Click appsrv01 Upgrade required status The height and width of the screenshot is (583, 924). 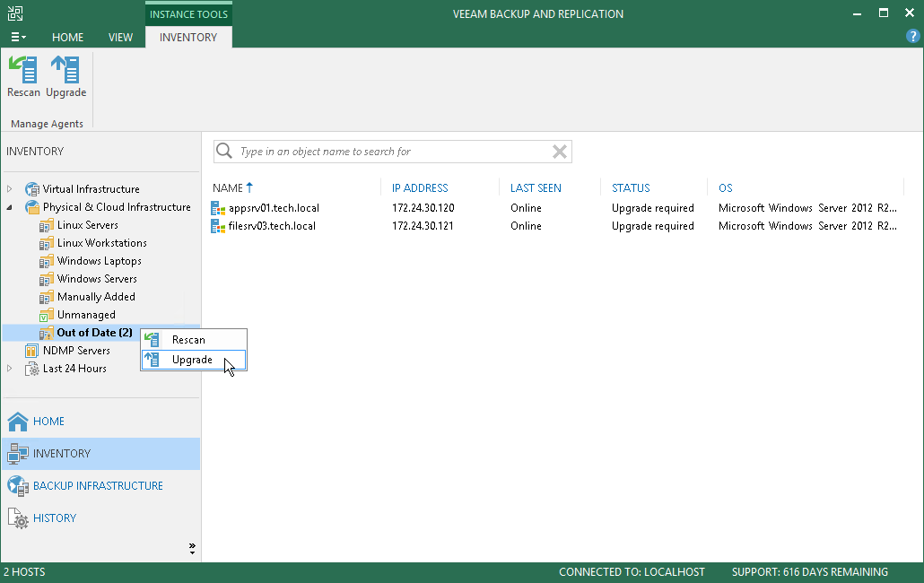653,208
